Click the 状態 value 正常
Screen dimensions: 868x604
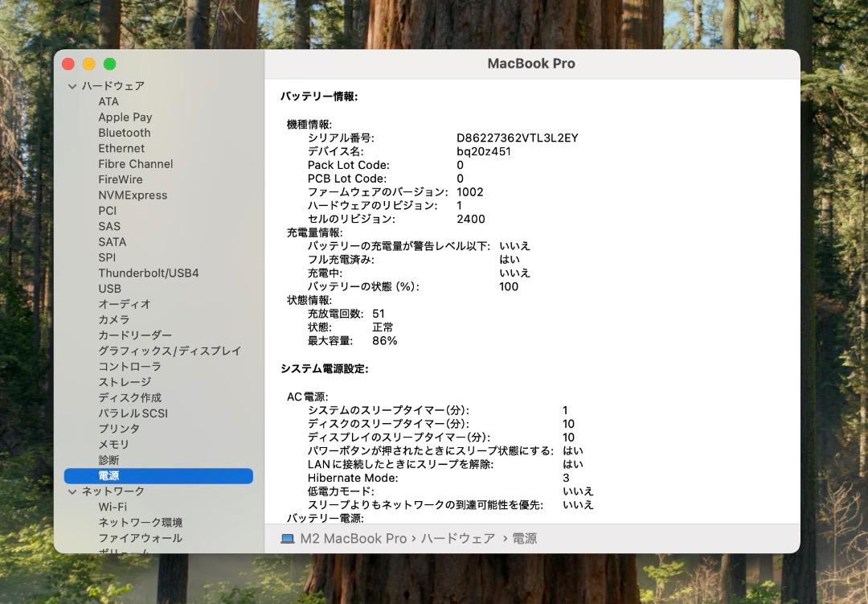click(383, 327)
